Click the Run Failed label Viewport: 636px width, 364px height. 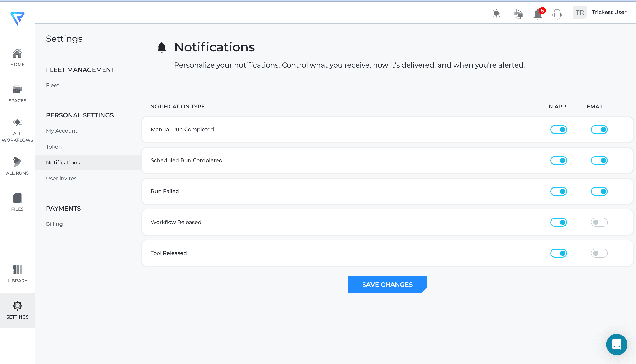point(165,192)
